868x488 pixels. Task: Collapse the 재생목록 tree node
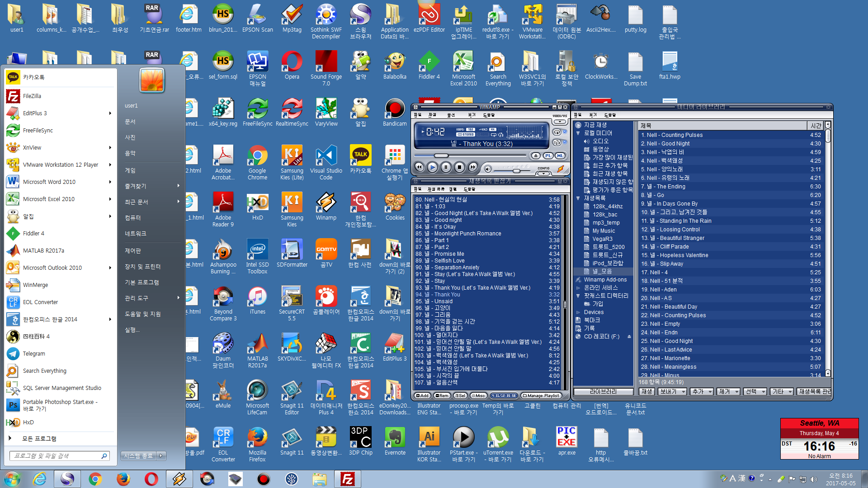click(578, 198)
